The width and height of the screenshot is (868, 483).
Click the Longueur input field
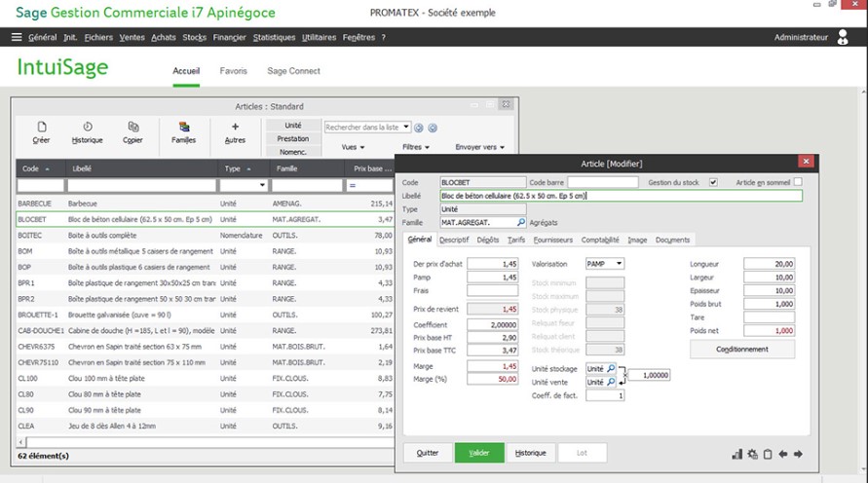(769, 264)
